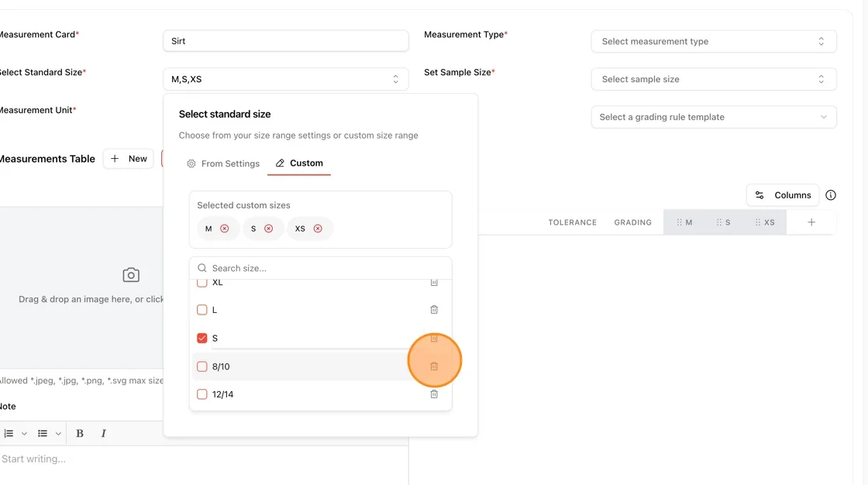
Task: Remove the M chip from selected sizes
Action: tap(224, 229)
